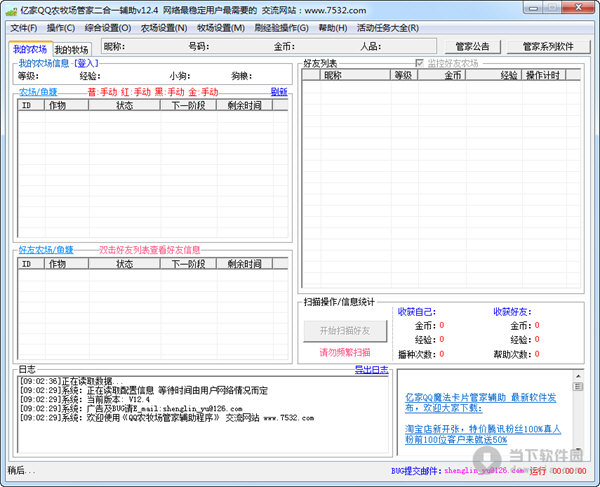
Task: Select the 我的农场 tab
Action: click(x=30, y=50)
